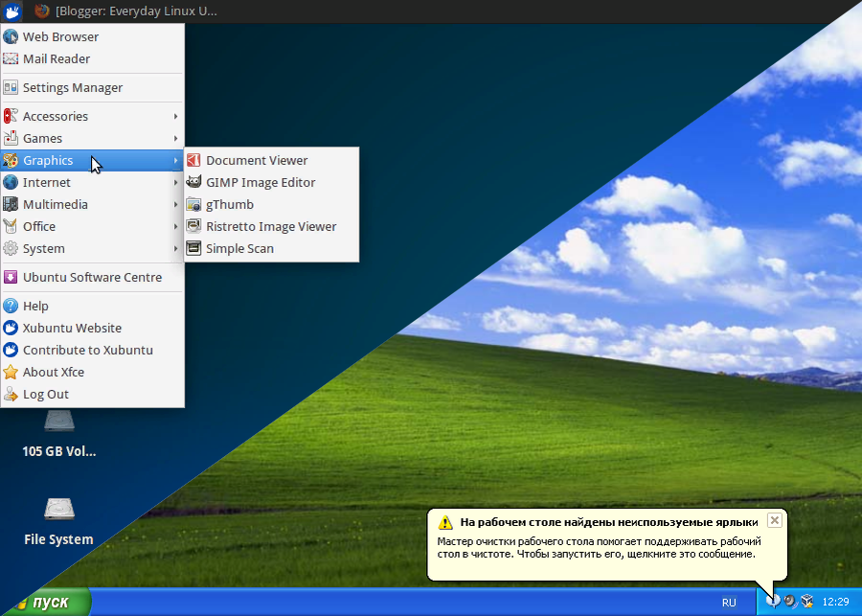Click the rightmost tray icon beside the clock
Image resolution: width=862 pixels, height=616 pixels.
(807, 601)
